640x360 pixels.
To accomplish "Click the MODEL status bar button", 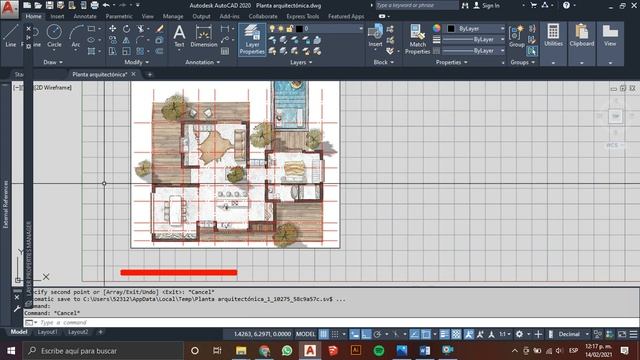I will tap(305, 334).
